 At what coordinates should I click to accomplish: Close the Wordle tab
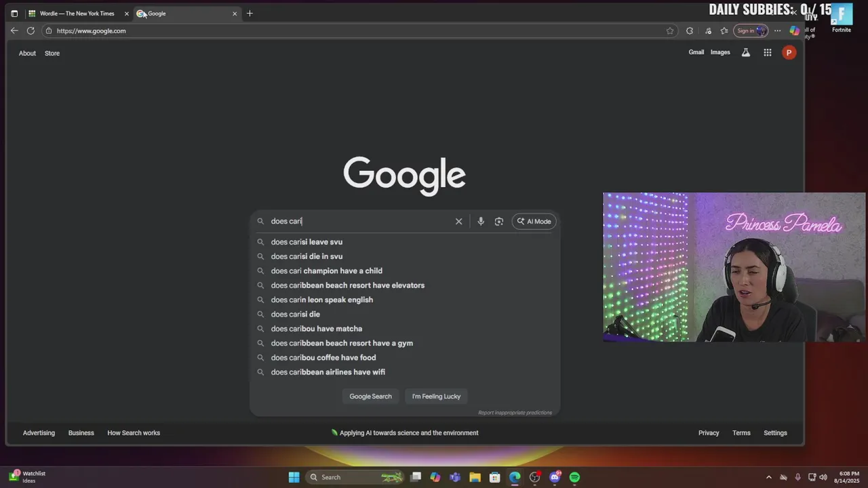(x=126, y=14)
